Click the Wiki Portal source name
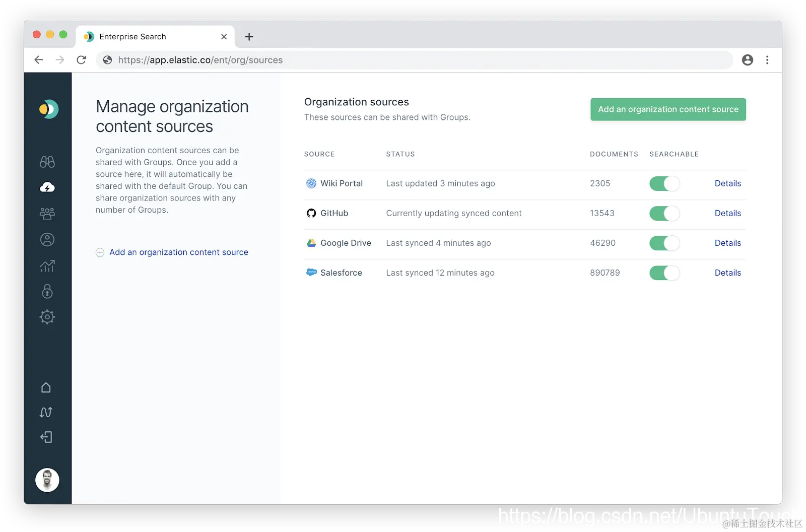 point(342,183)
